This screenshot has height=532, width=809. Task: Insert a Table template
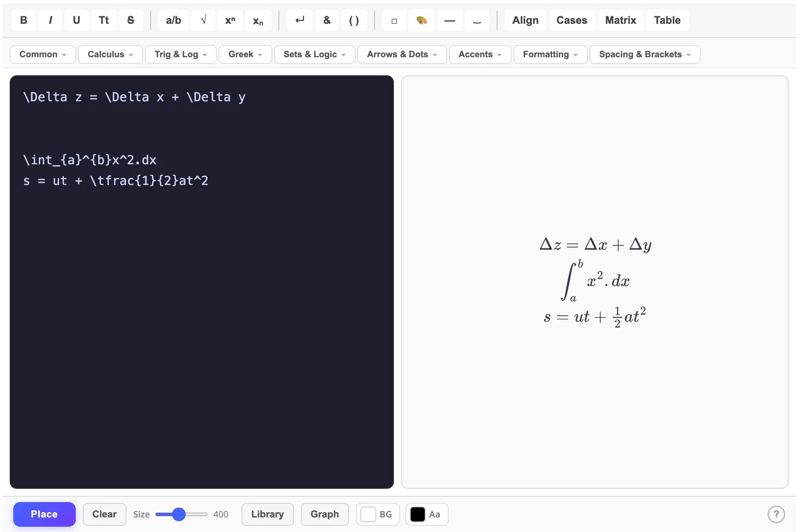tap(667, 20)
